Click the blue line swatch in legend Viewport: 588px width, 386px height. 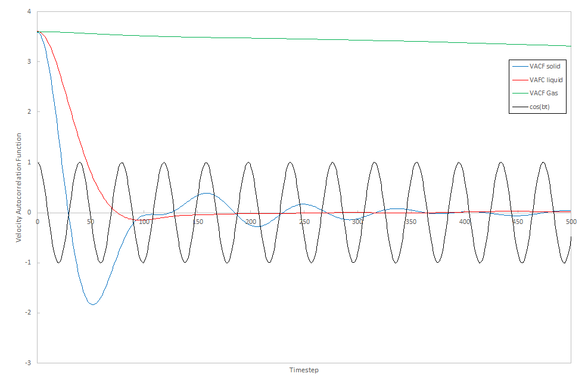tap(520, 67)
